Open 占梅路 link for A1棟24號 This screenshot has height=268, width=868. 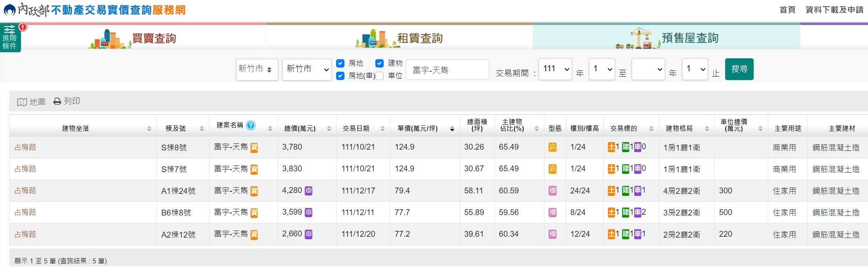(x=25, y=190)
